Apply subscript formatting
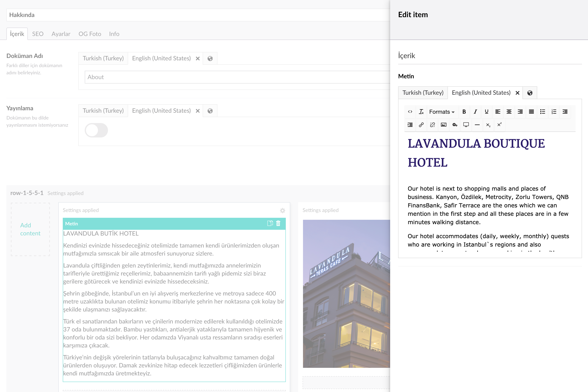 click(x=488, y=125)
